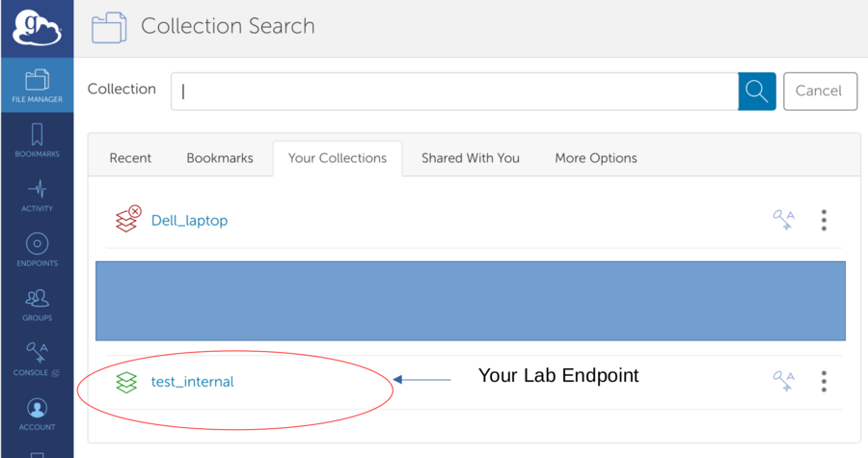This screenshot has height=458, width=868.
Task: Open Account settings in the sidebar
Action: (38, 414)
